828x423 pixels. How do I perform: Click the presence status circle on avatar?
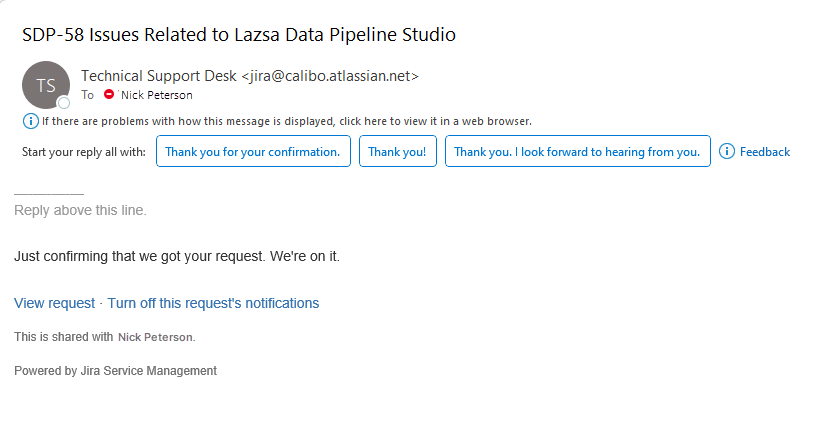click(x=64, y=103)
